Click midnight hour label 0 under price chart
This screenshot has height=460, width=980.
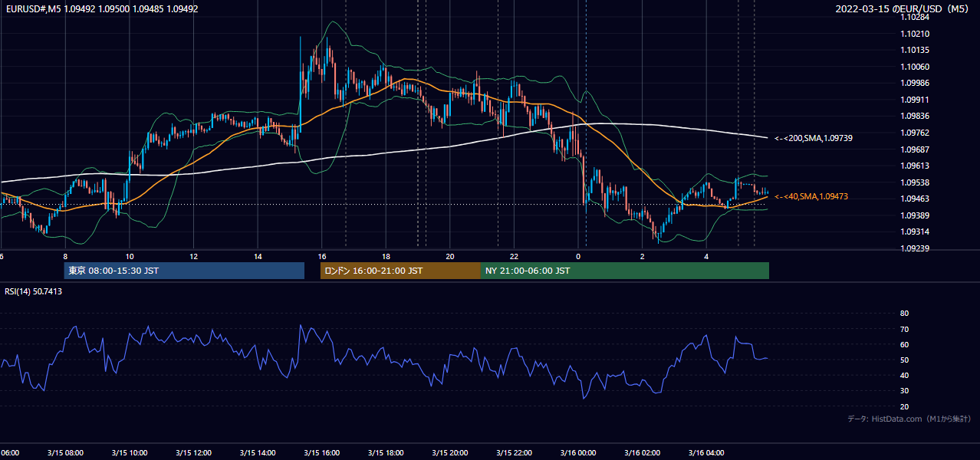pyautogui.click(x=578, y=256)
